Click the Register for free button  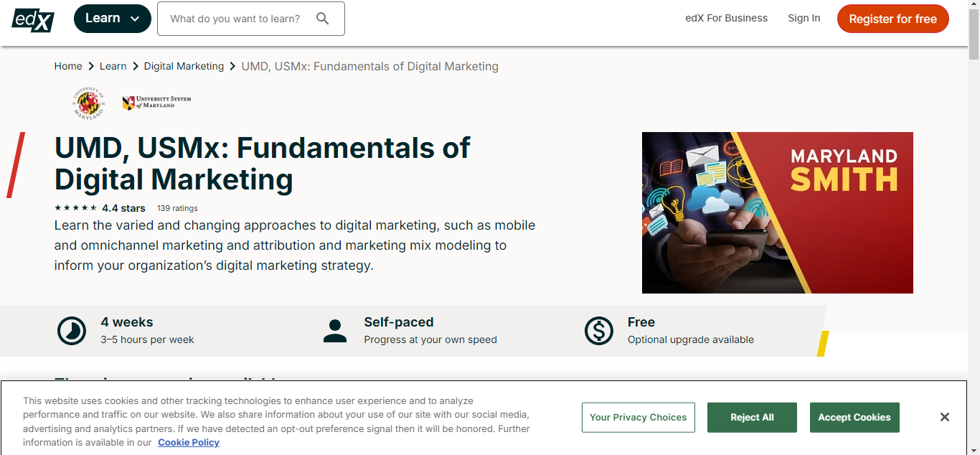893,19
